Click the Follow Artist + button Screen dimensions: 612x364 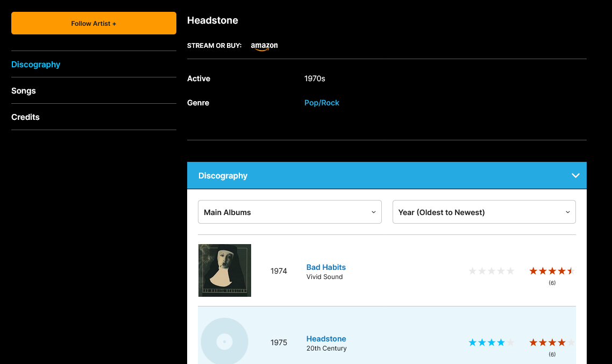point(94,23)
